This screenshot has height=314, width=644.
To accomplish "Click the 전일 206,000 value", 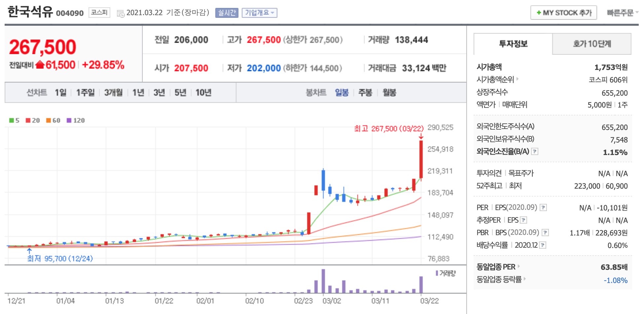I will tap(191, 40).
